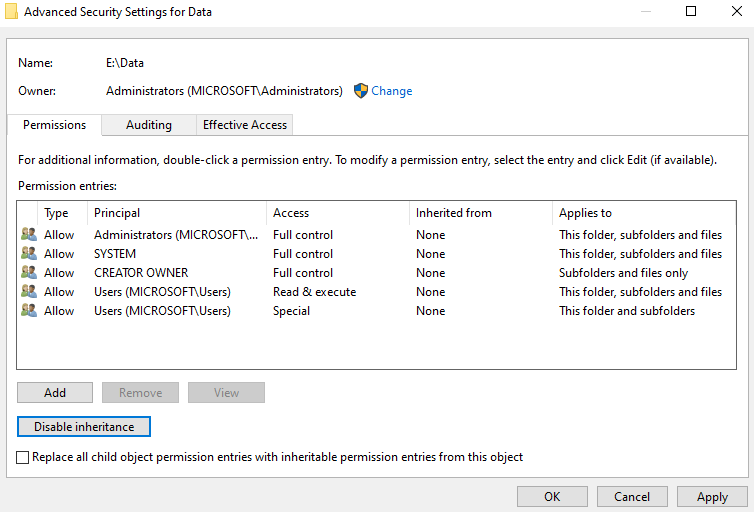Click the Apply button
The image size is (754, 512).
712,497
